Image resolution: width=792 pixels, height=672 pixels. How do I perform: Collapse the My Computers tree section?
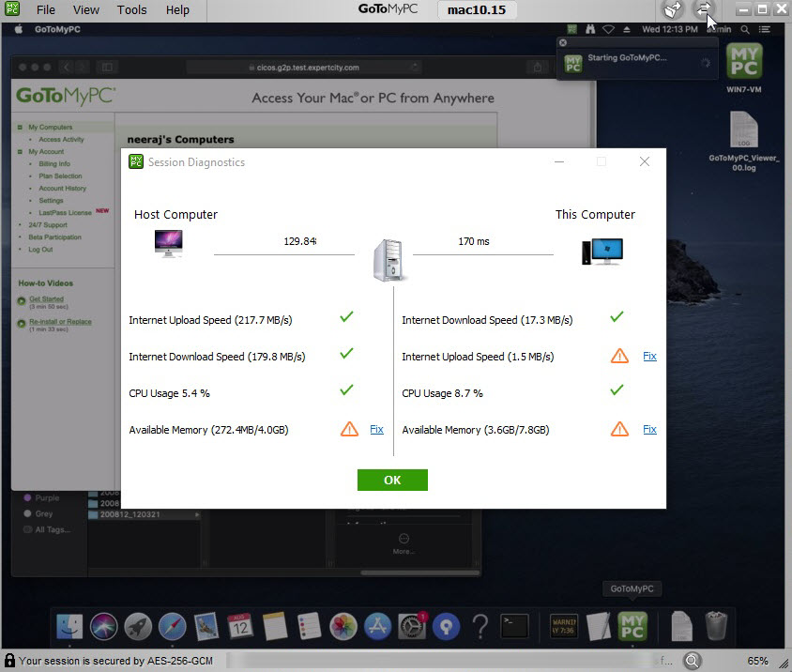pos(20,127)
